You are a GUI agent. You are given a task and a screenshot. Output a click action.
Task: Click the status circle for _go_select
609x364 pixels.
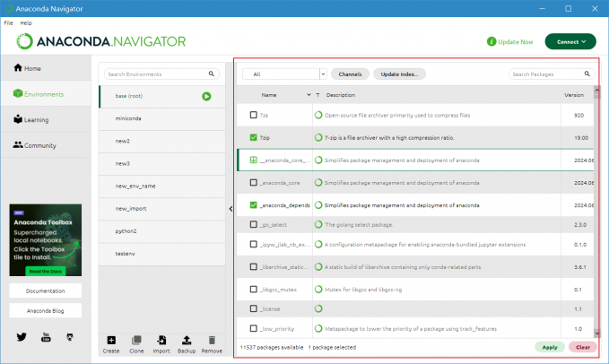[x=318, y=224]
